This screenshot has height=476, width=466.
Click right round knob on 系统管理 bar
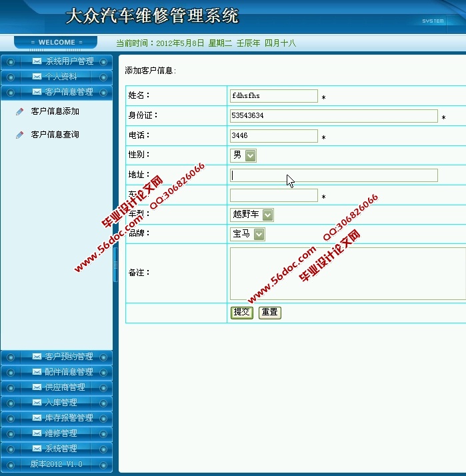pyautogui.click(x=103, y=449)
